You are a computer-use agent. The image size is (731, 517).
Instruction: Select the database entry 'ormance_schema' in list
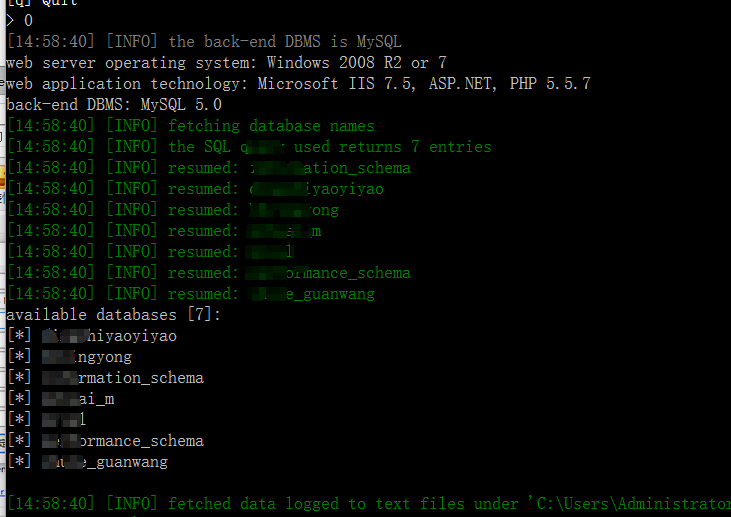point(105,441)
